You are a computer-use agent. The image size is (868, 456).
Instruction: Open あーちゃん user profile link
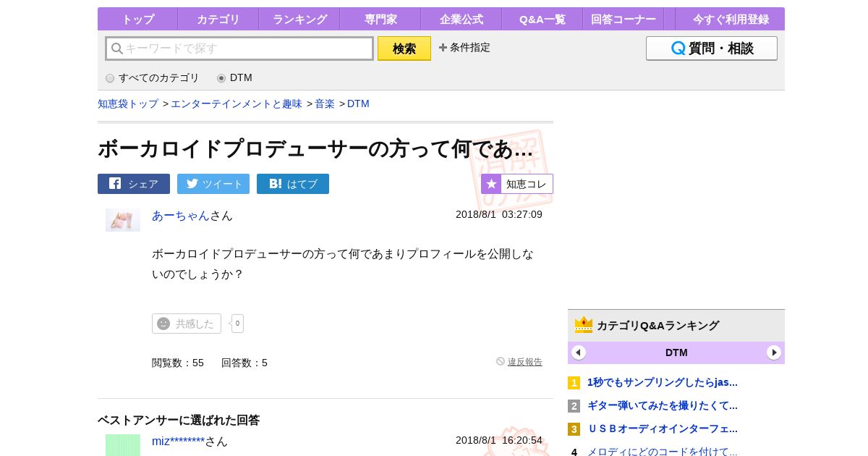click(x=181, y=215)
